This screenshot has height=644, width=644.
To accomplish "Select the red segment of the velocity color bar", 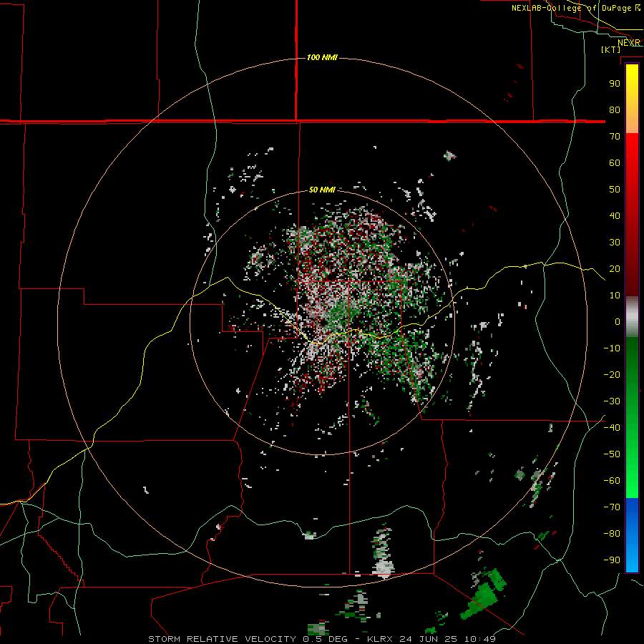I will tap(632, 215).
